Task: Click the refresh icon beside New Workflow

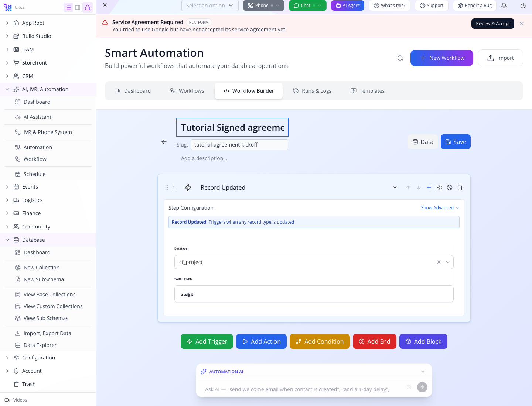Action: pyautogui.click(x=400, y=58)
